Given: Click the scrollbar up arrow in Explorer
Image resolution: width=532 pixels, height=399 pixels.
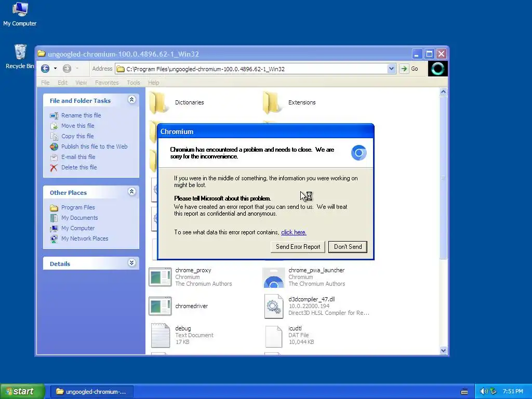Looking at the screenshot, I should pos(443,91).
